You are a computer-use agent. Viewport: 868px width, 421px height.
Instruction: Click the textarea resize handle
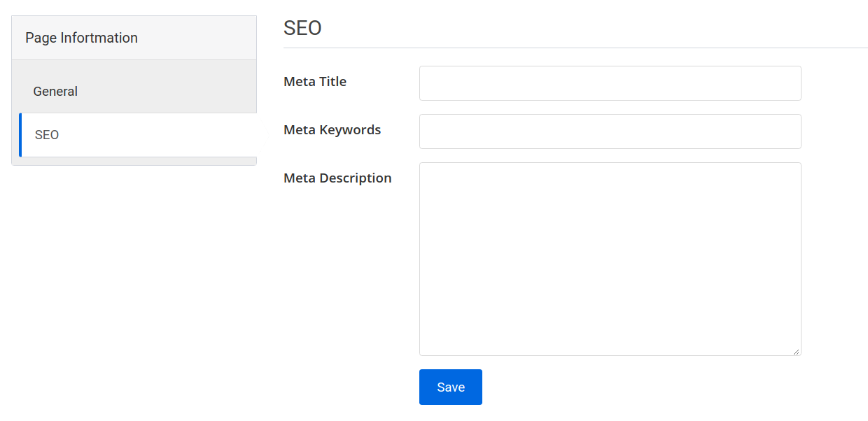click(797, 350)
